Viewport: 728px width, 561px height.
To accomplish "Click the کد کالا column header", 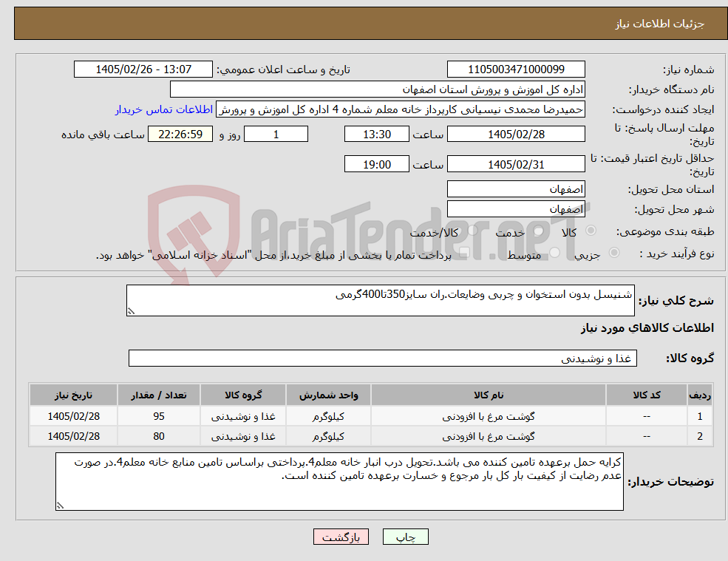I will (x=646, y=395).
